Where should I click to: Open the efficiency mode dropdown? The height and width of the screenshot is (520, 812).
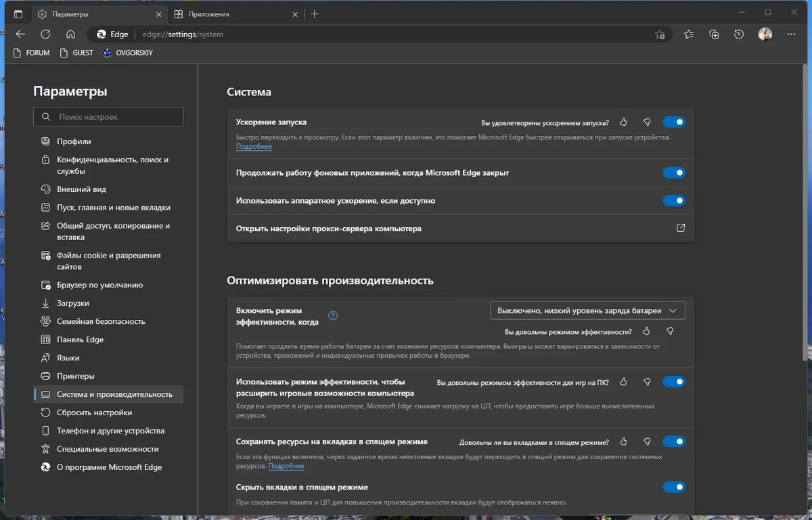tap(587, 310)
